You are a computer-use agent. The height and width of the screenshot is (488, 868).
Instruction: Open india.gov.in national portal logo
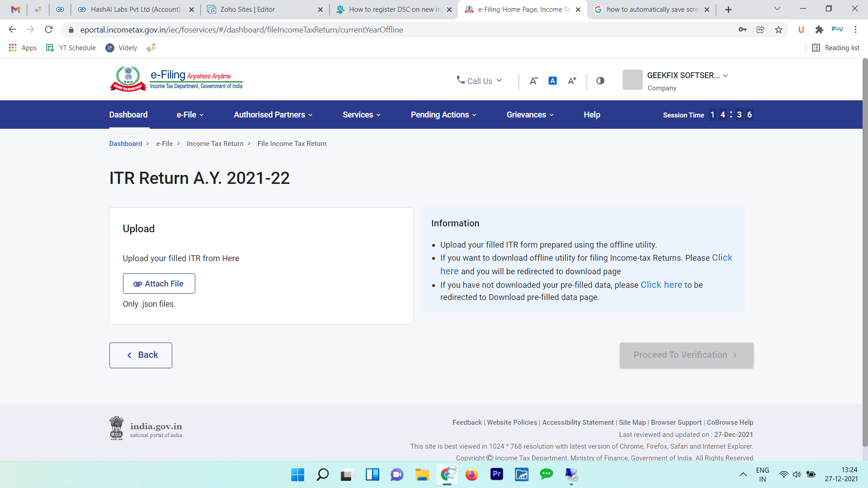pyautogui.click(x=146, y=428)
